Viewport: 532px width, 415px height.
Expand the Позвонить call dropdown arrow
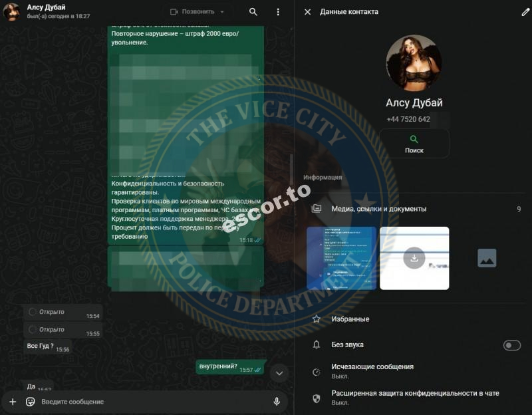pyautogui.click(x=222, y=12)
